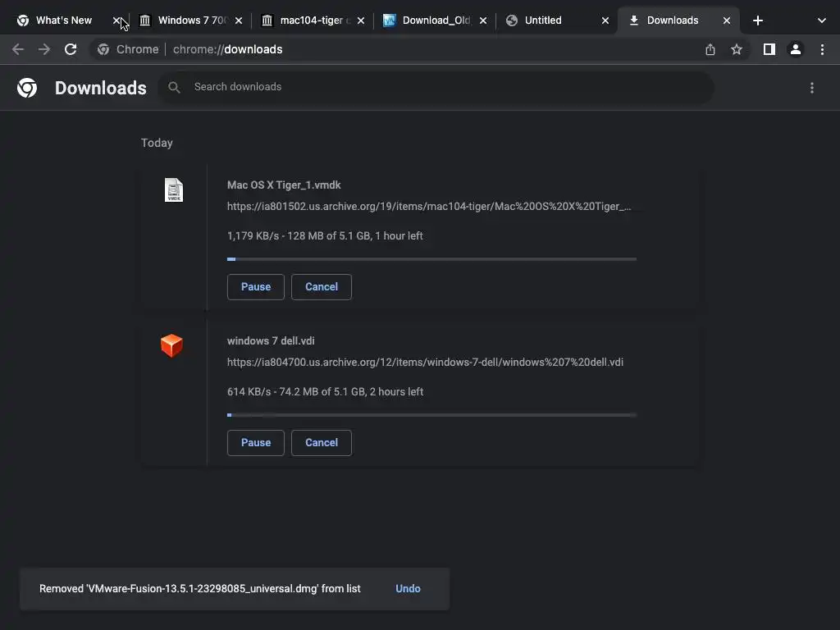Open Chrome's three-dot main menu
Viewport: 840px width, 630px height.
tap(822, 49)
